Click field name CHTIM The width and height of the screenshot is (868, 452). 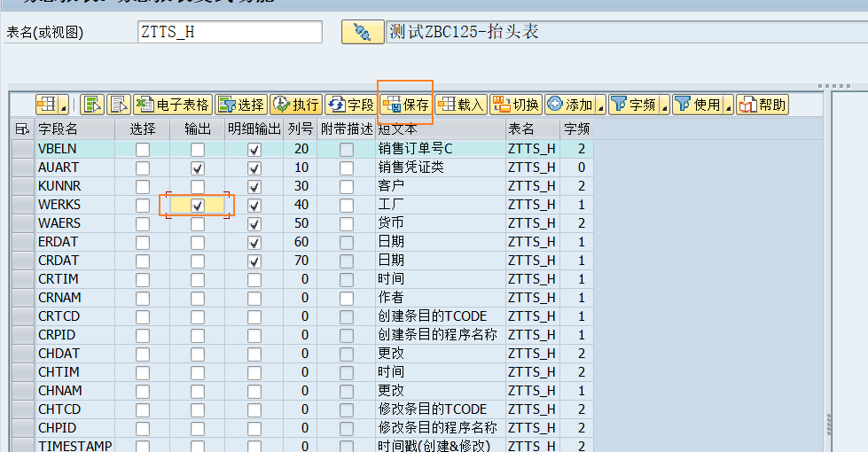pyautogui.click(x=59, y=371)
